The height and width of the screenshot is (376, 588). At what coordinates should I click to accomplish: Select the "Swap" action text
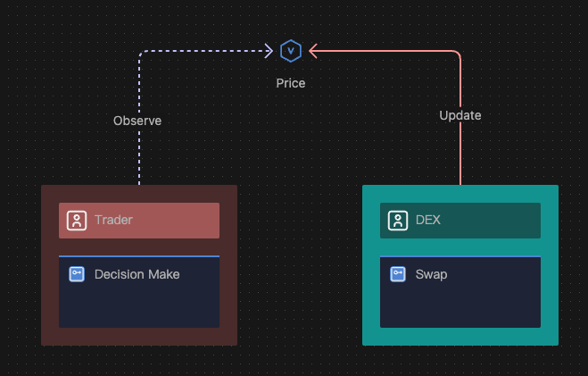pos(431,274)
